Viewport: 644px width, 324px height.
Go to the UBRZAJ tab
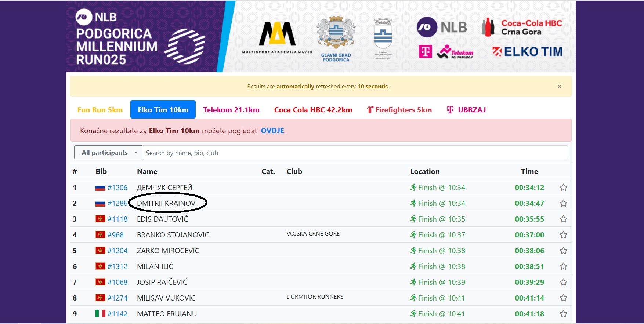466,110
